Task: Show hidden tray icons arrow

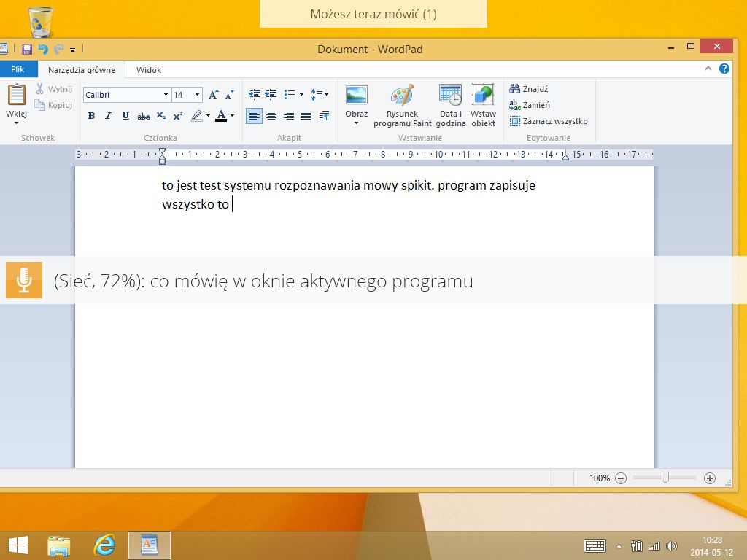Action: pos(619,546)
